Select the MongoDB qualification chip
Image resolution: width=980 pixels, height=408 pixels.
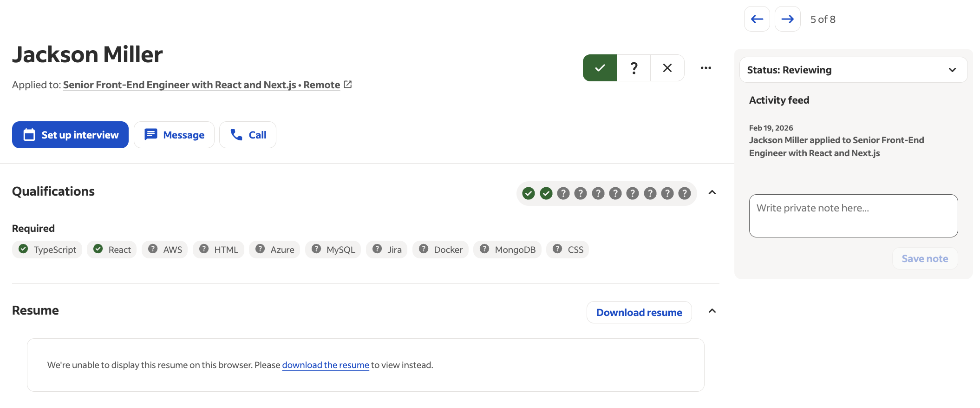pyautogui.click(x=507, y=250)
